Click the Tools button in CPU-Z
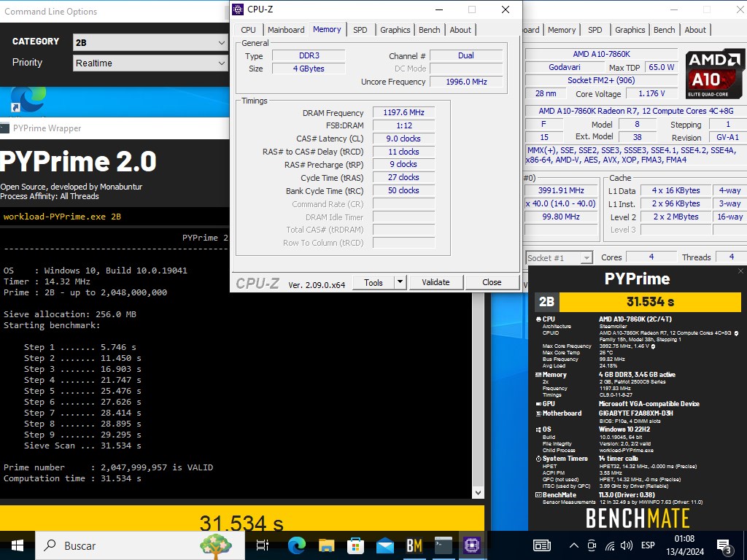Screen dimensions: 747x560 373,282
